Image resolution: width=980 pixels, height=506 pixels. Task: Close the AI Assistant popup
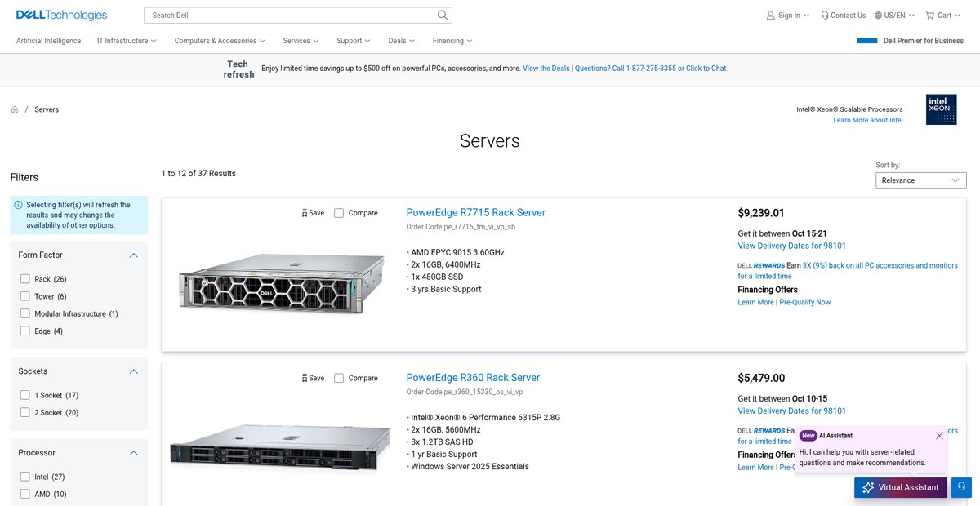pyautogui.click(x=939, y=436)
